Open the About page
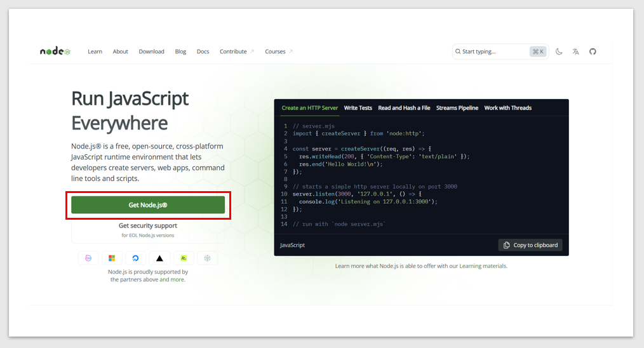This screenshot has width=644, height=348. tap(120, 51)
